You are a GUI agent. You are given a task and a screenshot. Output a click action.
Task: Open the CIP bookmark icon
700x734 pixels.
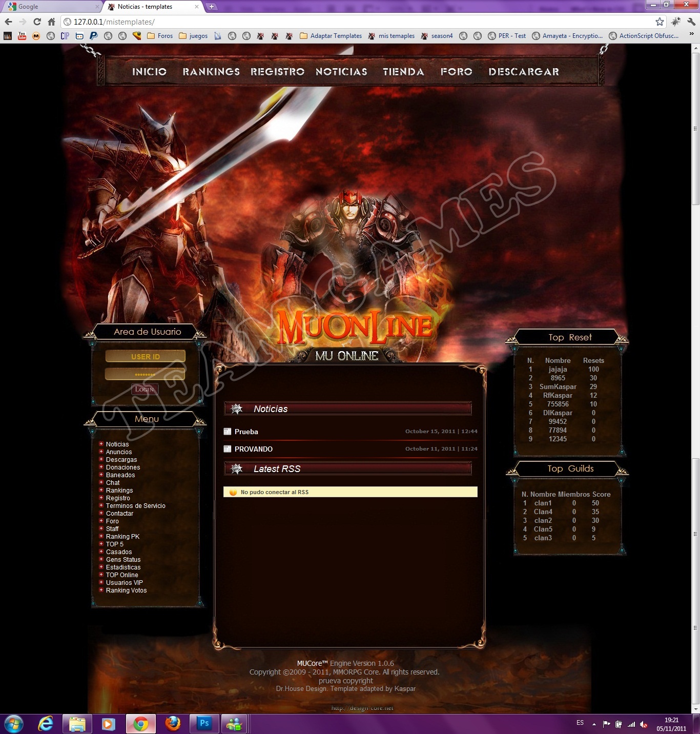[65, 35]
